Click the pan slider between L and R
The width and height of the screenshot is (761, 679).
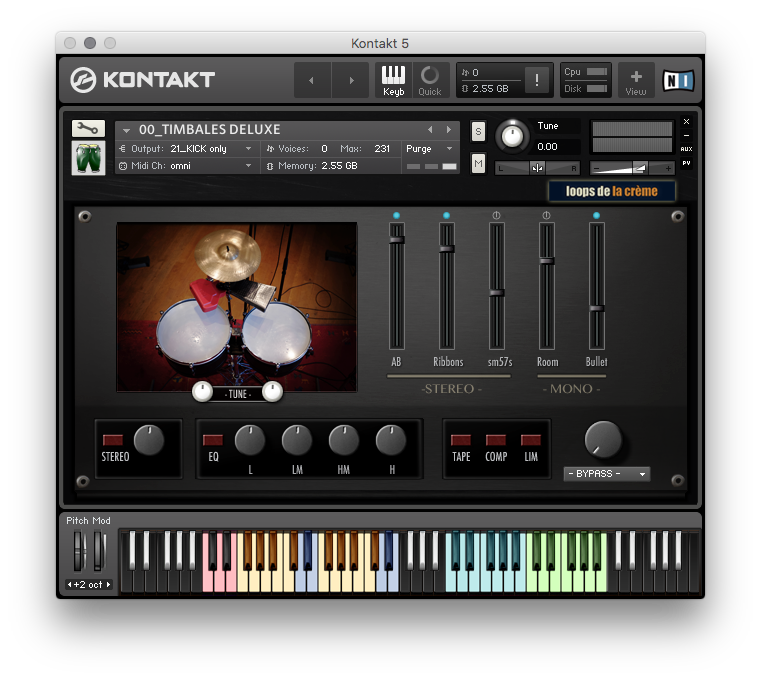click(x=537, y=168)
